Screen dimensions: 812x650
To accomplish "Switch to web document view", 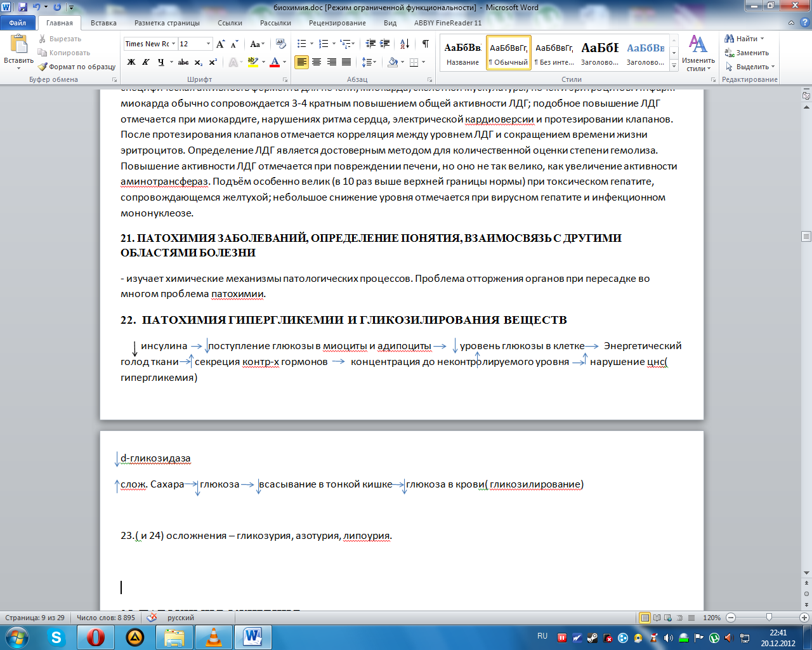I will pyautogui.click(x=669, y=618).
